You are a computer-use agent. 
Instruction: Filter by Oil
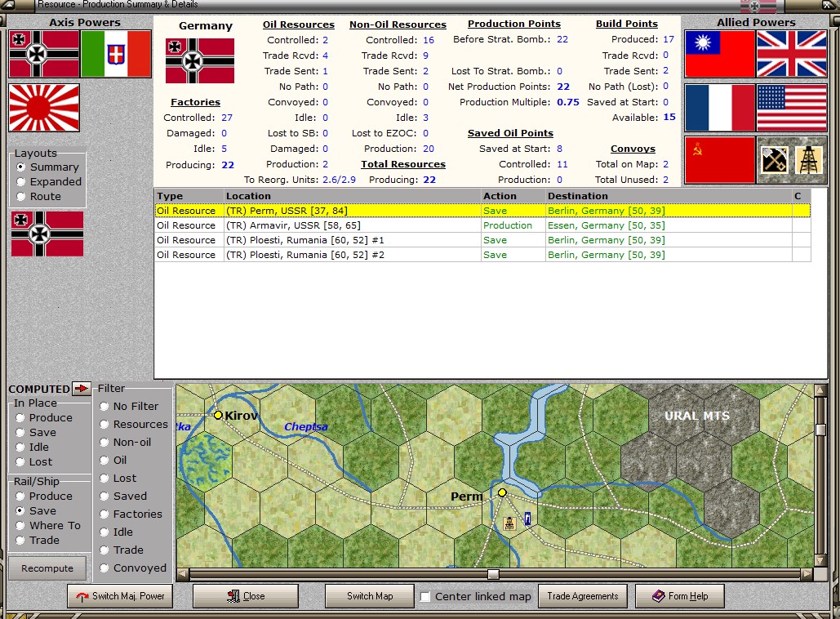(x=113, y=461)
